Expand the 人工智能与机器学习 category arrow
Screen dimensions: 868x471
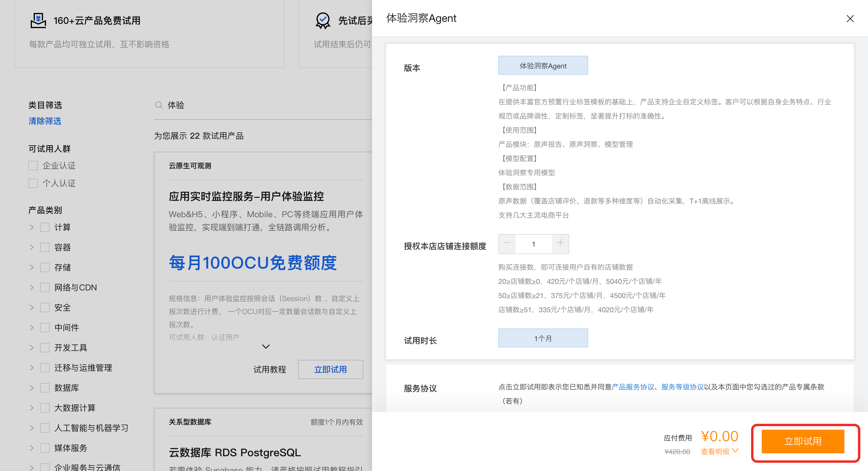(32, 428)
